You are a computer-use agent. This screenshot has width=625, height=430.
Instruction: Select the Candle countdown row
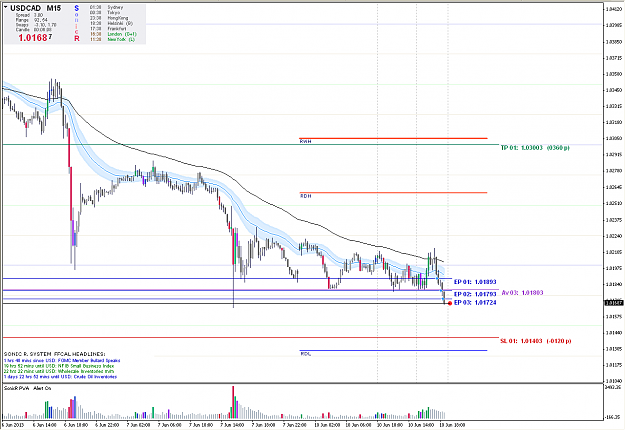33,29
